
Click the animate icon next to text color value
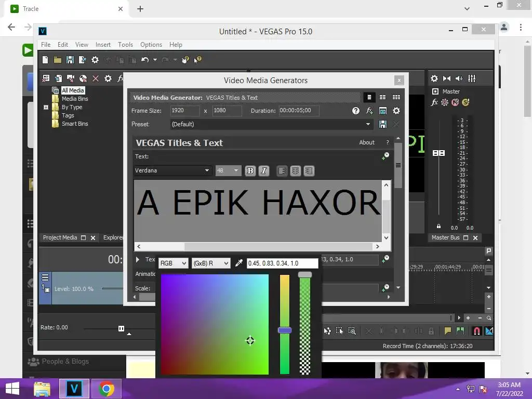pos(385,259)
